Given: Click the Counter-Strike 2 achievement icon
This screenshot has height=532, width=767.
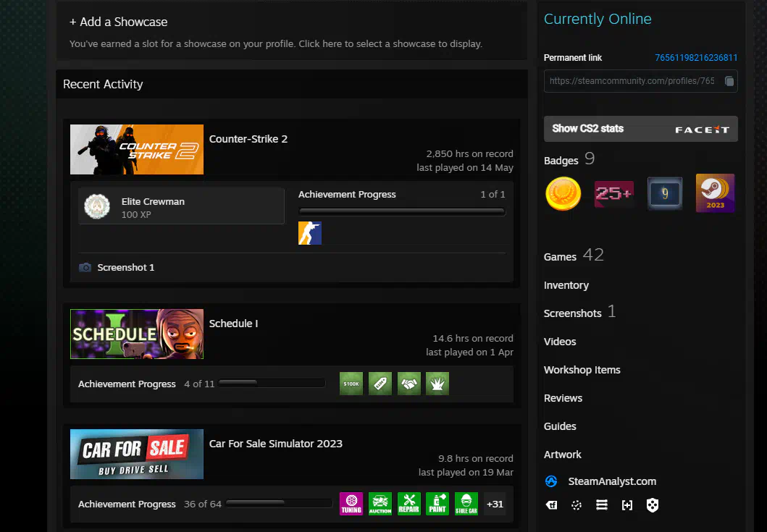Looking at the screenshot, I should 310,233.
